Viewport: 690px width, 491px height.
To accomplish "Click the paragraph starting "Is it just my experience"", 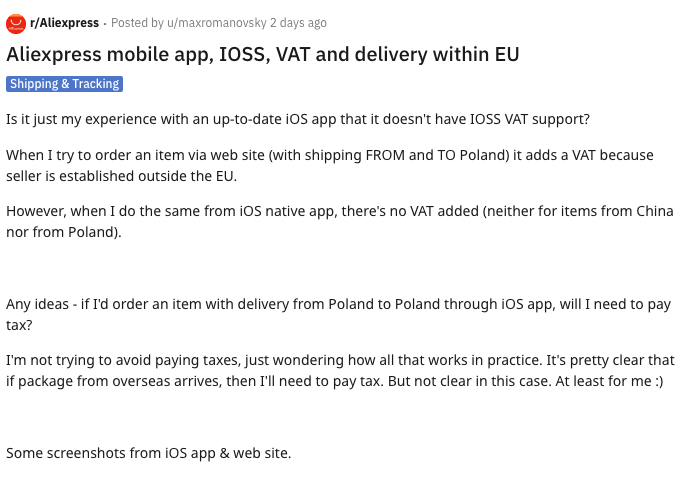I will click(x=297, y=119).
